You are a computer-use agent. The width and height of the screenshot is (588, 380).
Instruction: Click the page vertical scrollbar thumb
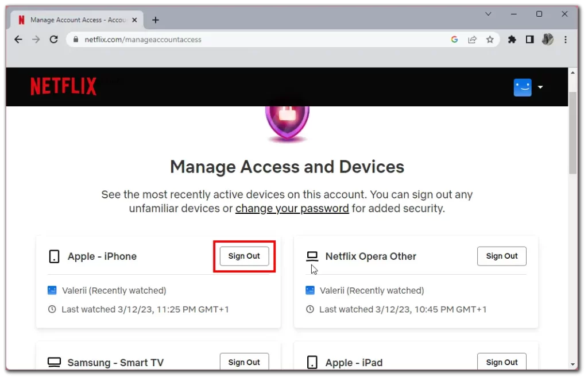tap(572, 133)
